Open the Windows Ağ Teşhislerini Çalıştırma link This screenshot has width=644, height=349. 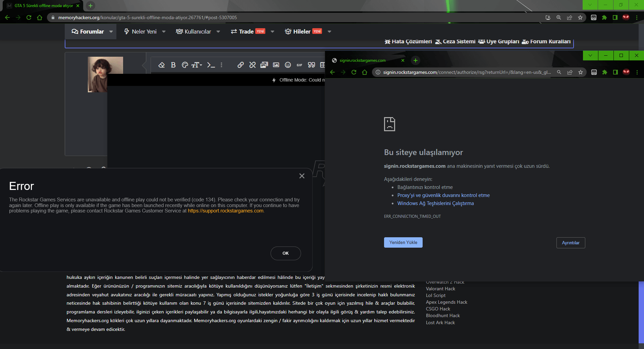point(435,203)
